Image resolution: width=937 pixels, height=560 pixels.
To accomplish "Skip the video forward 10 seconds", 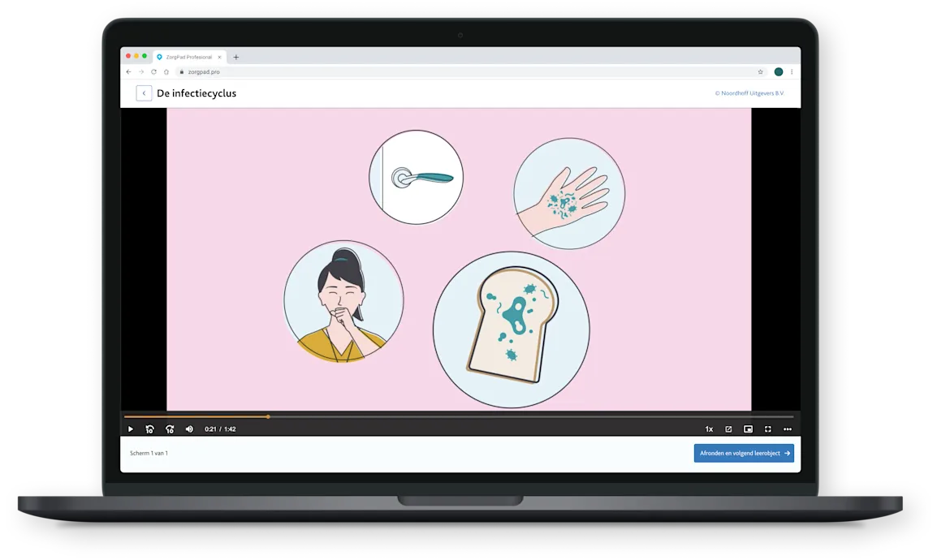I will coord(170,429).
